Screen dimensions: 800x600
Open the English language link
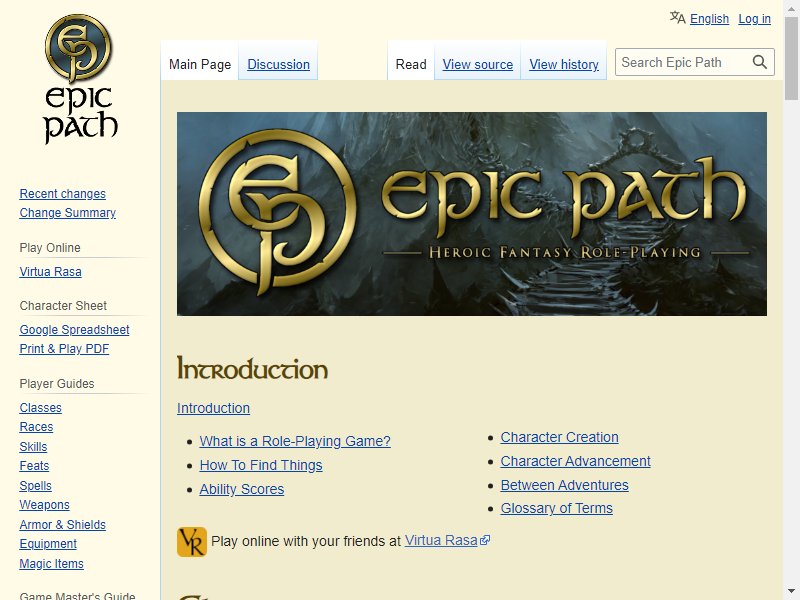pos(709,19)
